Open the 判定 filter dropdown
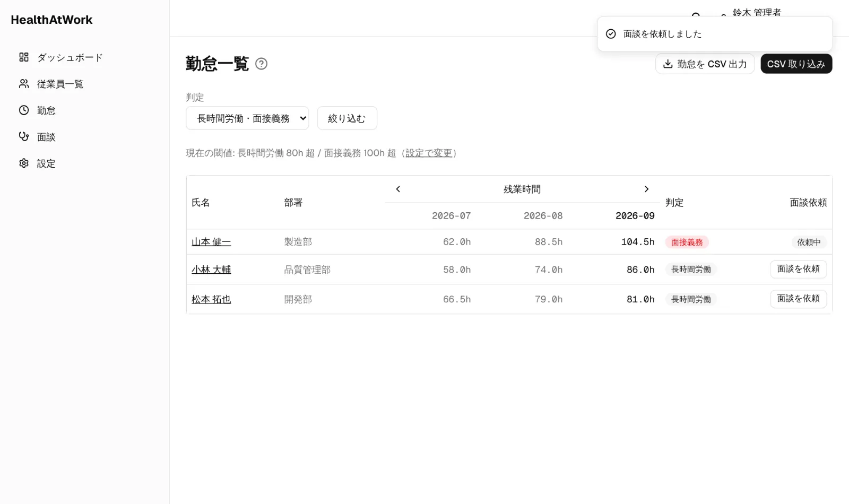Viewport: 849px width, 504px height. (247, 118)
